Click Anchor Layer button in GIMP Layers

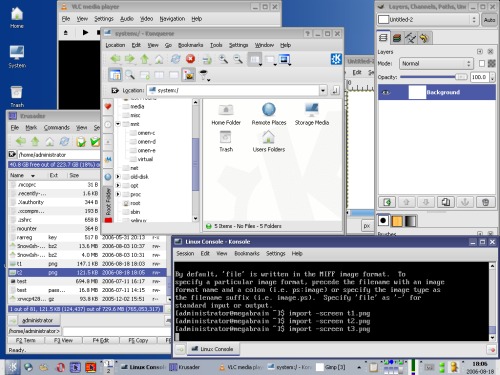click(465, 202)
